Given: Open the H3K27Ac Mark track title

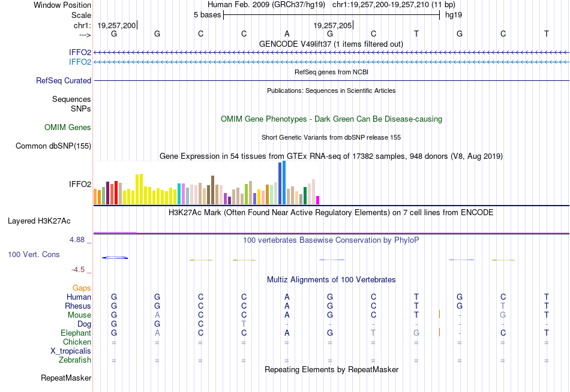Looking at the screenshot, I should pos(331,213).
